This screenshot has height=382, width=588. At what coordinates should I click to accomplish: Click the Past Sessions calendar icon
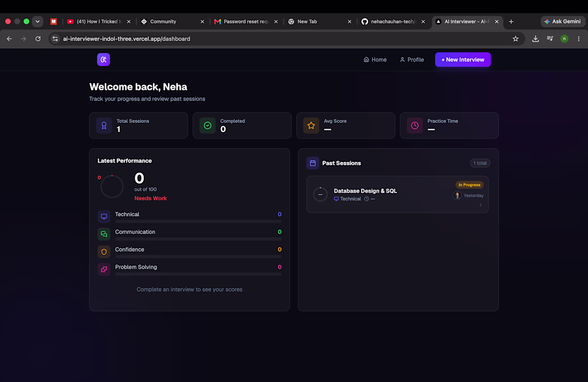coord(313,163)
